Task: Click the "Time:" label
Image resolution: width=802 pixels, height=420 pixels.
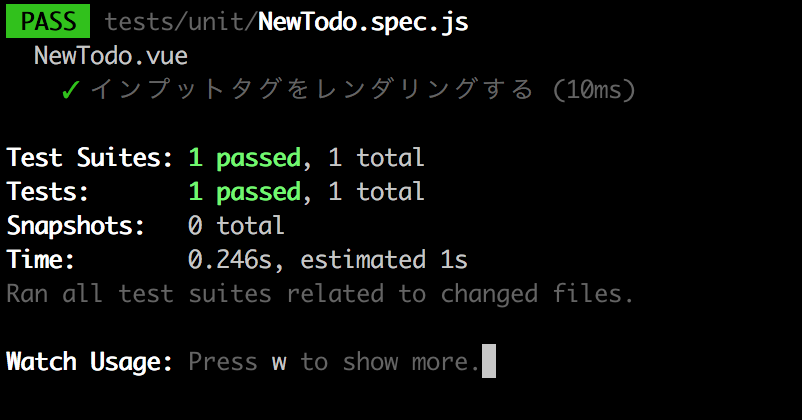Action: [x=41, y=260]
